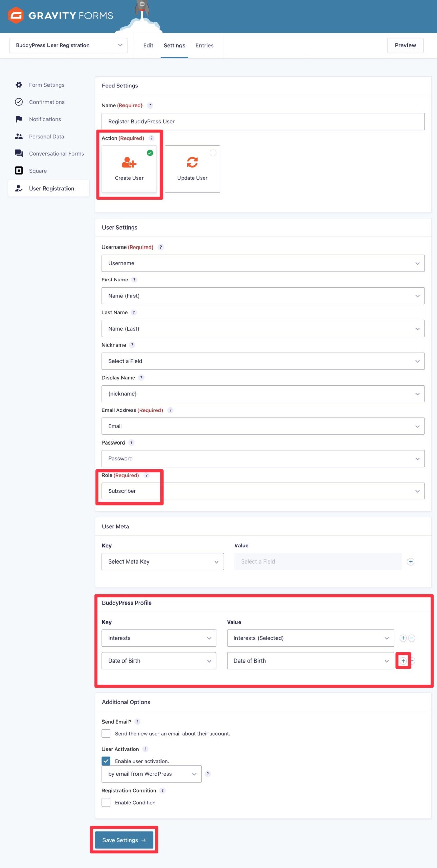
Task: Add a User Meta row with plus icon
Action: [411, 562]
